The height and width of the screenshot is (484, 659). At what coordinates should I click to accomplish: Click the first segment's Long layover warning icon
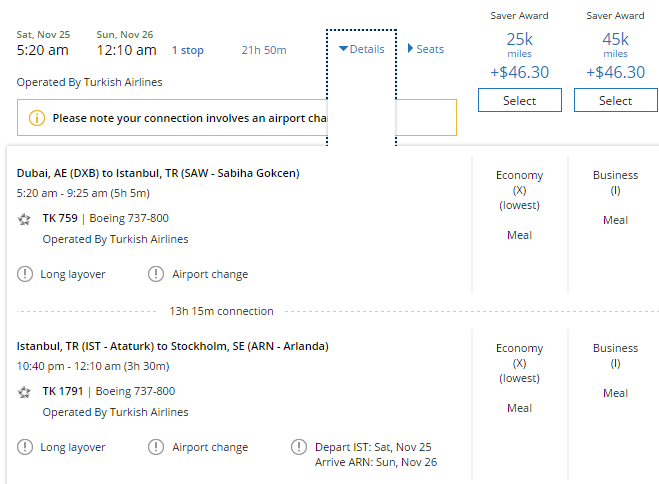click(25, 274)
